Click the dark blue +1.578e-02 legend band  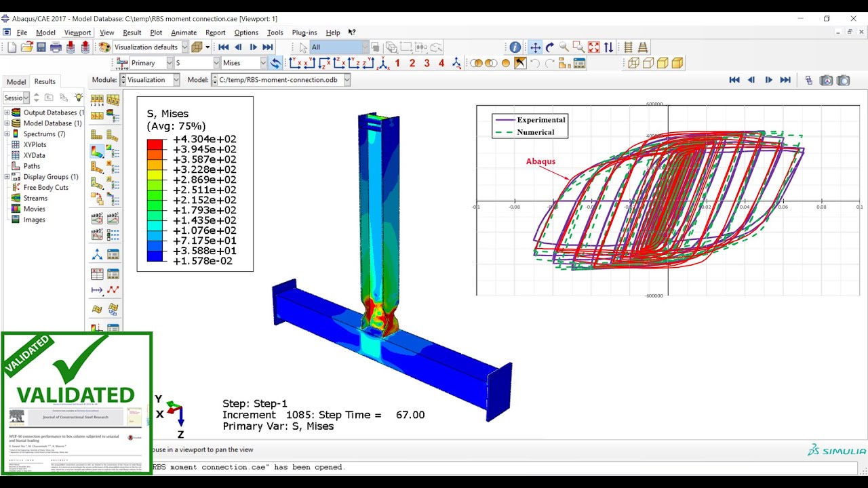pyautogui.click(x=155, y=256)
